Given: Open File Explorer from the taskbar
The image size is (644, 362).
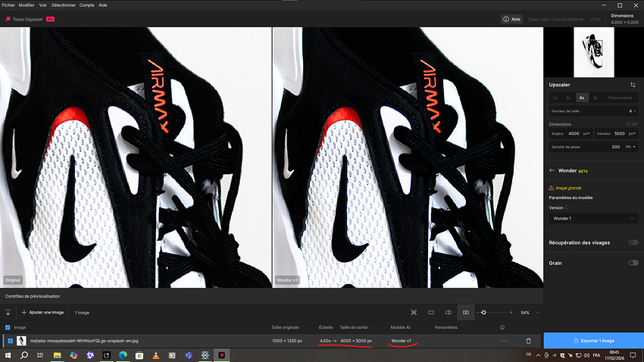Looking at the screenshot, I should [x=57, y=355].
